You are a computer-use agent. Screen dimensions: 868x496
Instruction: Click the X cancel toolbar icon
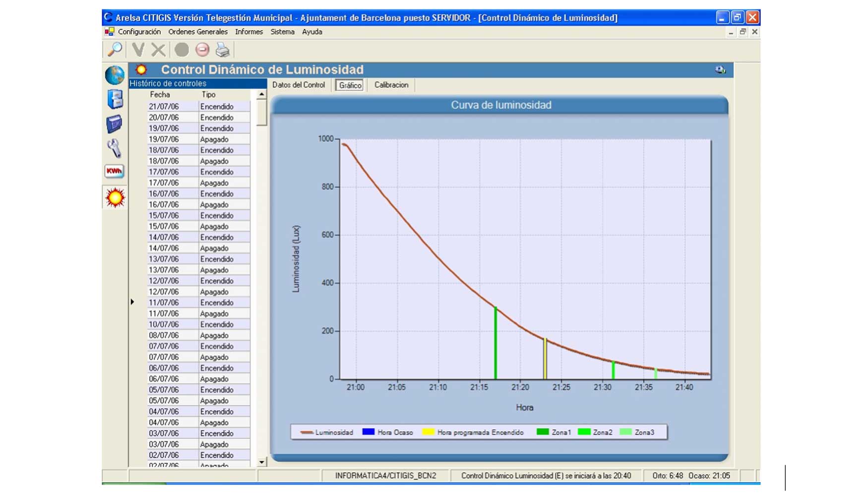pyautogui.click(x=158, y=50)
